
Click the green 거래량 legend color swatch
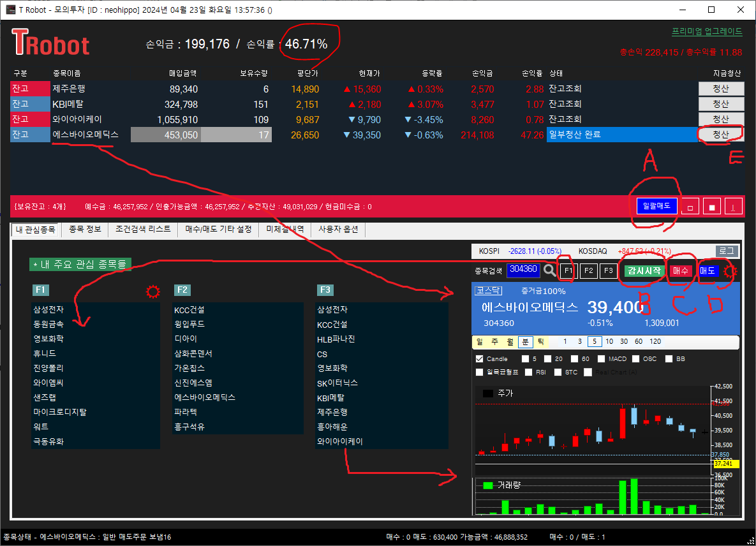click(x=488, y=485)
